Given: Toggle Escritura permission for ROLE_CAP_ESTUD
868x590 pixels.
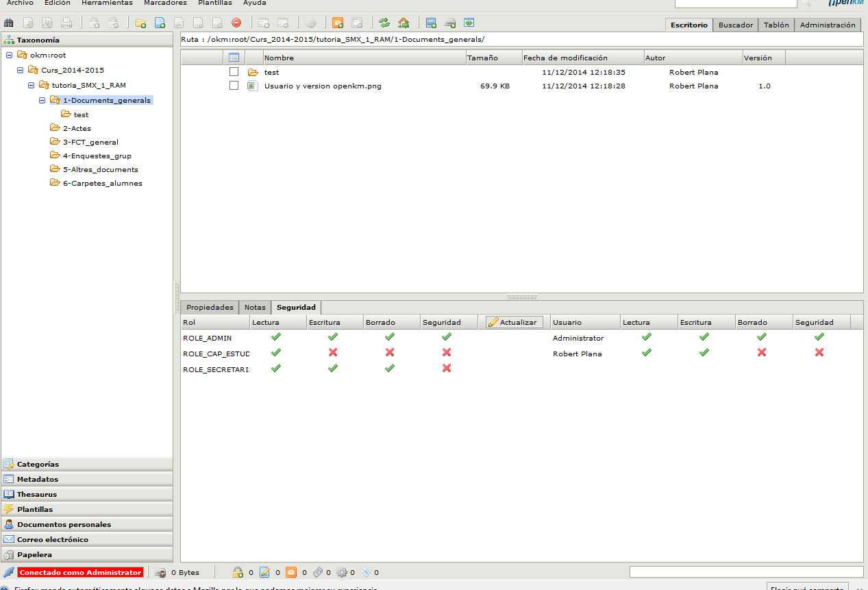Looking at the screenshot, I should point(333,352).
